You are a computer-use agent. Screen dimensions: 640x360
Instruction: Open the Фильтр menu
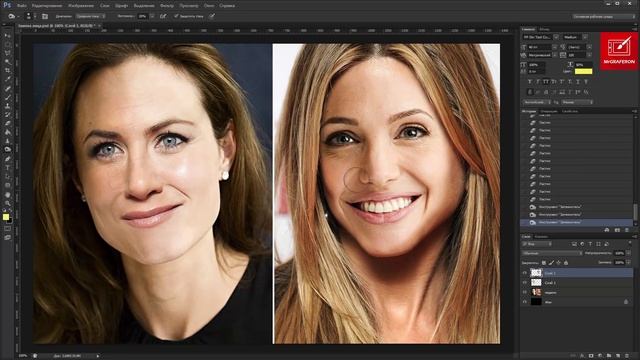pyautogui.click(x=167, y=6)
